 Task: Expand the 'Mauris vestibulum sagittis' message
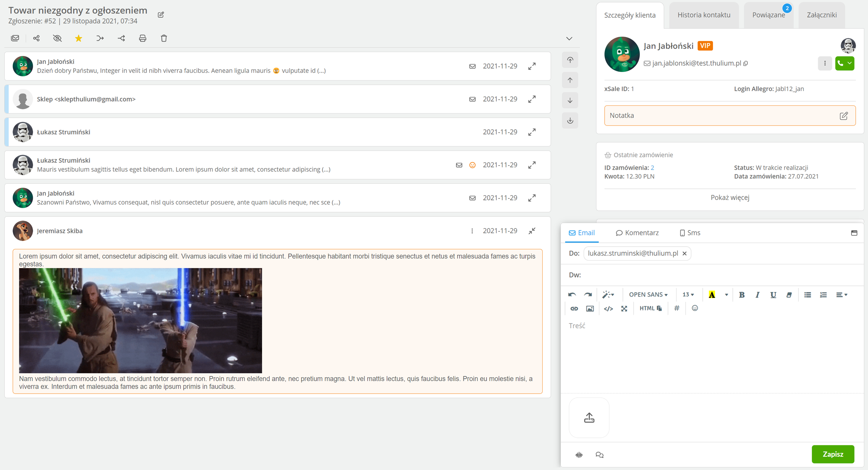532,165
